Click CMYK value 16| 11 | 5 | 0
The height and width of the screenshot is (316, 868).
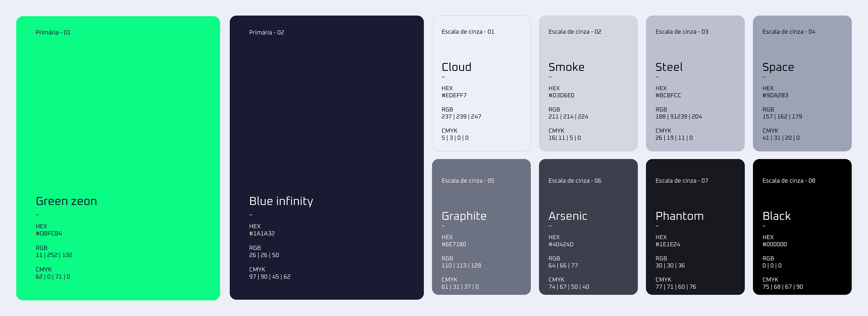pyautogui.click(x=565, y=138)
